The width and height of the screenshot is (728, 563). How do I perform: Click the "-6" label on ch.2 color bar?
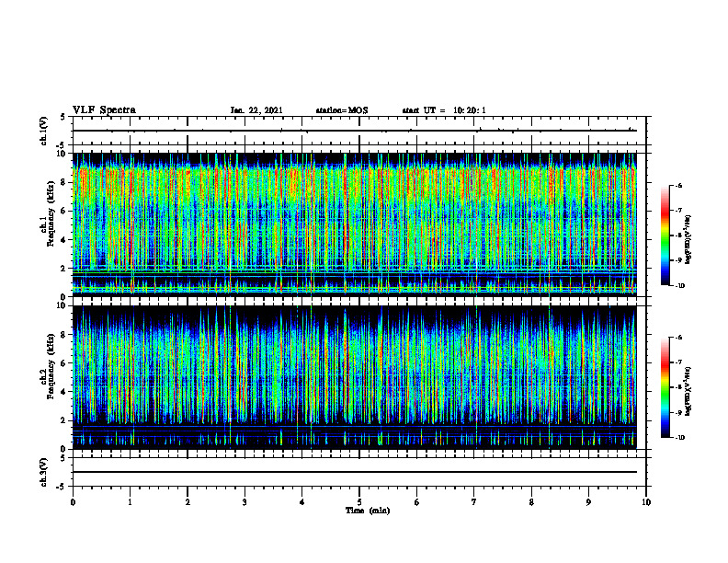tap(678, 338)
